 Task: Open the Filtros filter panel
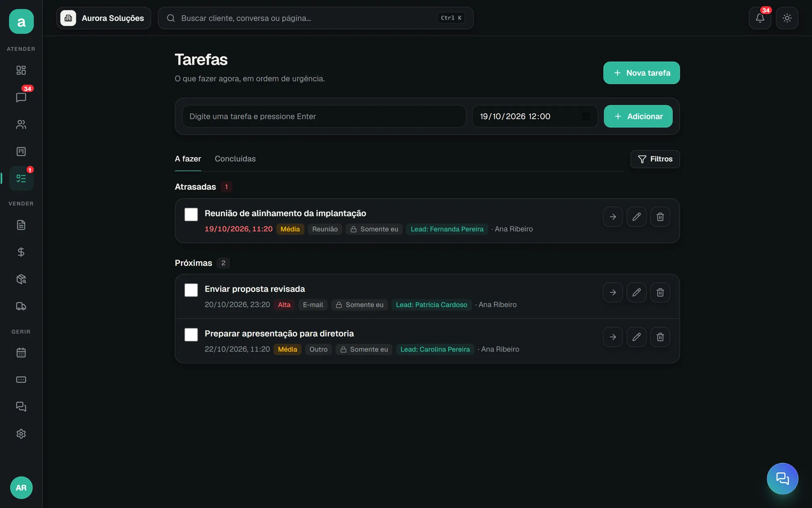[655, 159]
